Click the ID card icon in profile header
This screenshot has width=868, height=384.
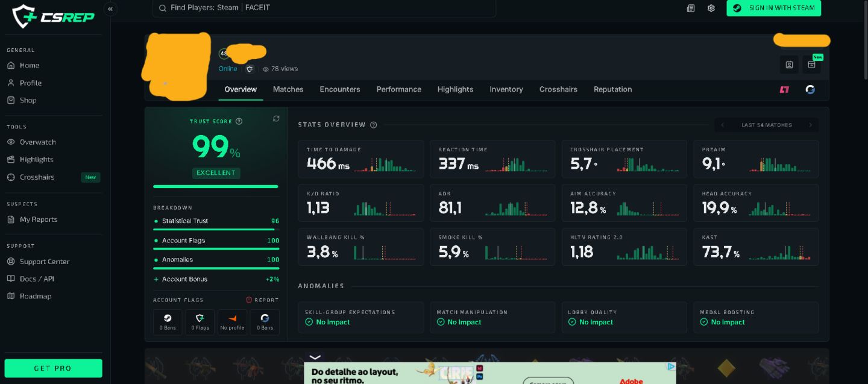click(x=789, y=65)
